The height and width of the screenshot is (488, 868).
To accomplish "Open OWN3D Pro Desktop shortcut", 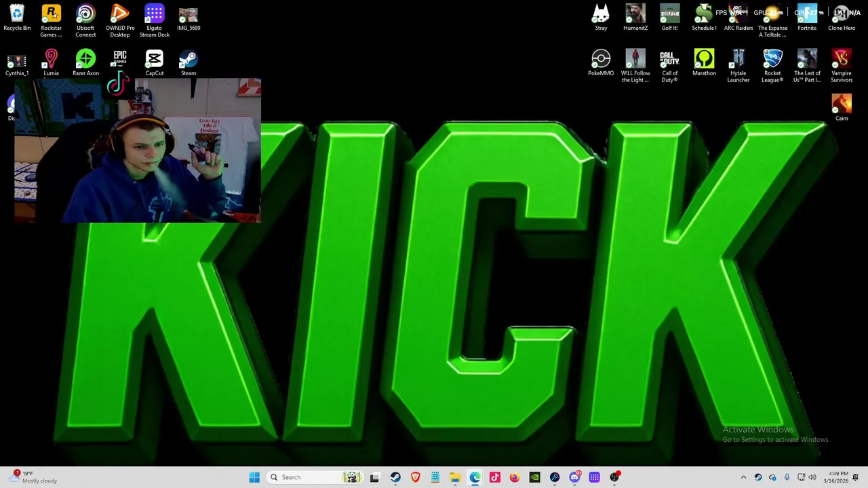I will 120,21.
